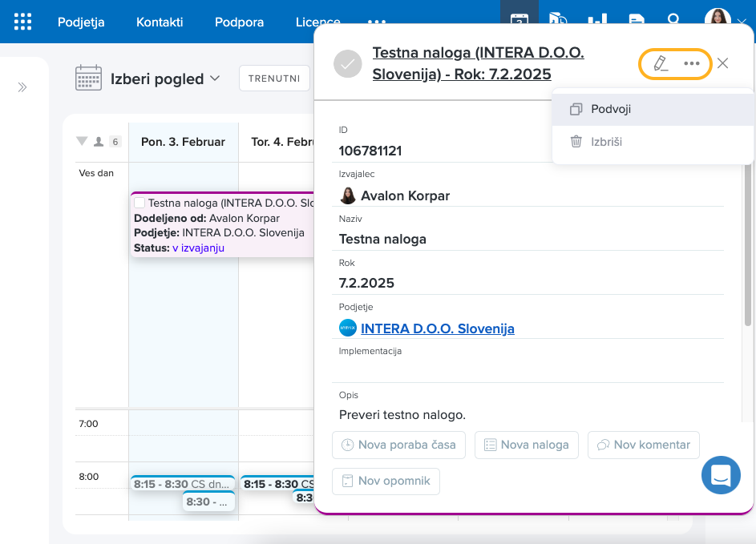Toggle the user filter triangle in calendar header
The width and height of the screenshot is (756, 544).
click(82, 142)
